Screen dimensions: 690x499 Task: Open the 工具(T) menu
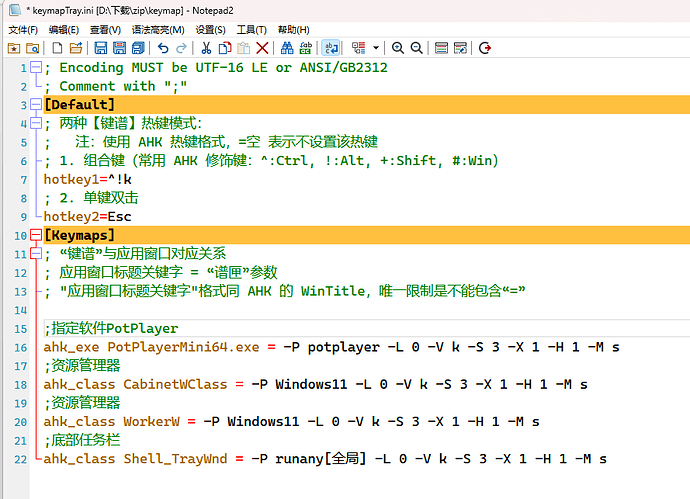252,30
